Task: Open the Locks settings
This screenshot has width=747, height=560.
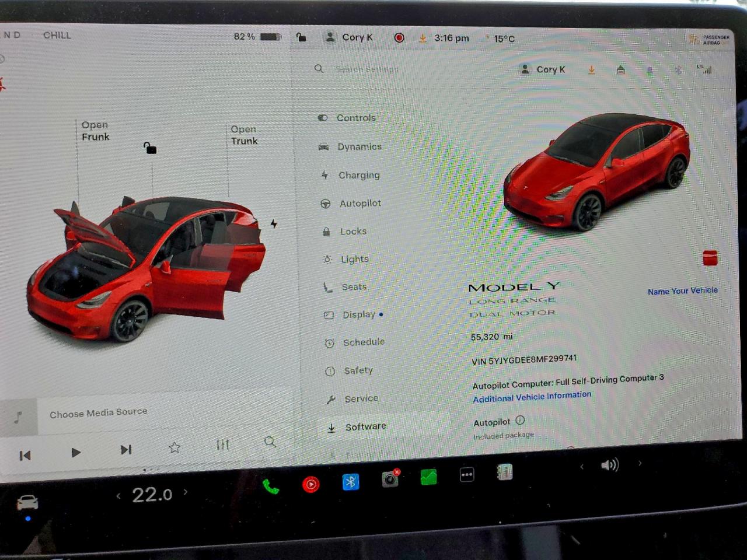Action: coord(344,231)
